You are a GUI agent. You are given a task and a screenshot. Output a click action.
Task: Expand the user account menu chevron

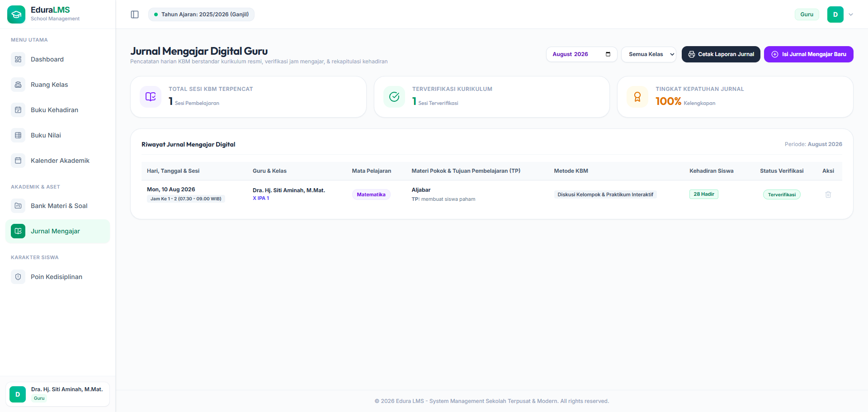pyautogui.click(x=851, y=14)
